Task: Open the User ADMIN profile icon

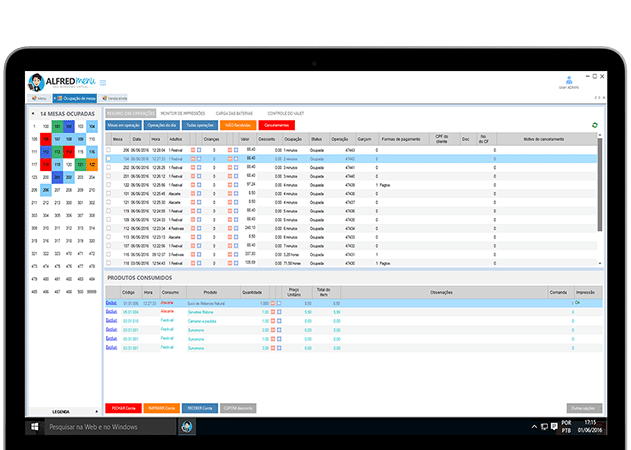Action: coord(569,79)
